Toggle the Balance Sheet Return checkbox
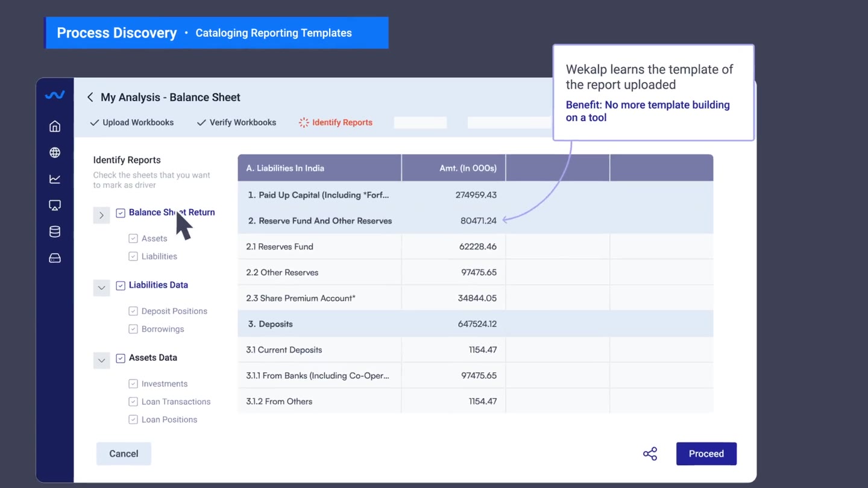Image resolution: width=868 pixels, height=488 pixels. pyautogui.click(x=121, y=213)
